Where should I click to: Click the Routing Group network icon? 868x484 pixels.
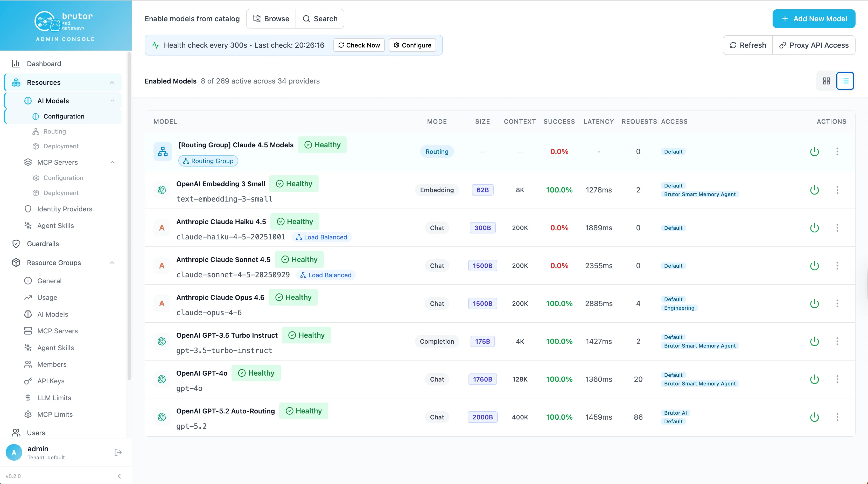tap(163, 151)
